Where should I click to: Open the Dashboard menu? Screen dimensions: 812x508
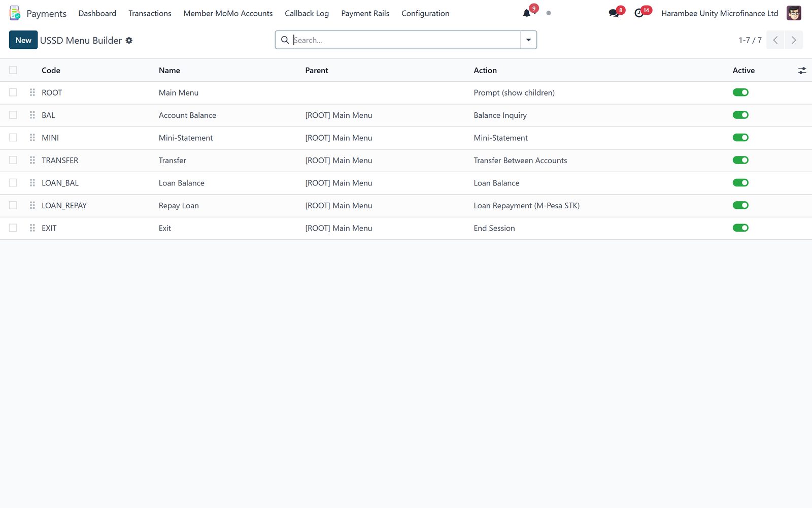pos(97,14)
